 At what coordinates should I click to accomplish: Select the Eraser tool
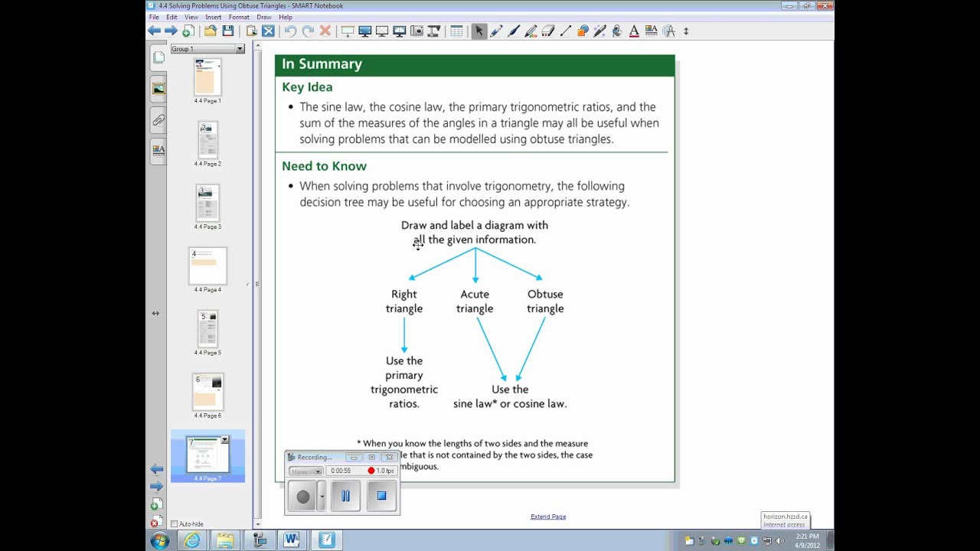pyautogui.click(x=547, y=31)
